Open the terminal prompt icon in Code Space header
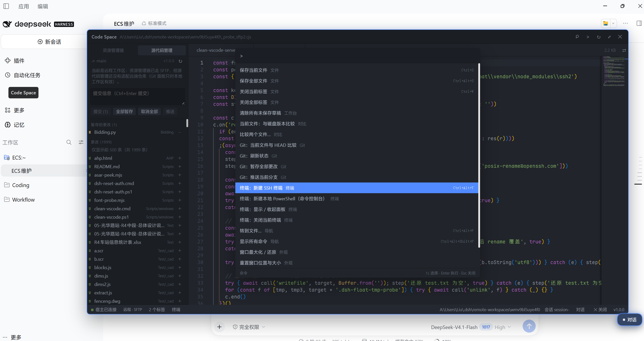 coord(588,37)
